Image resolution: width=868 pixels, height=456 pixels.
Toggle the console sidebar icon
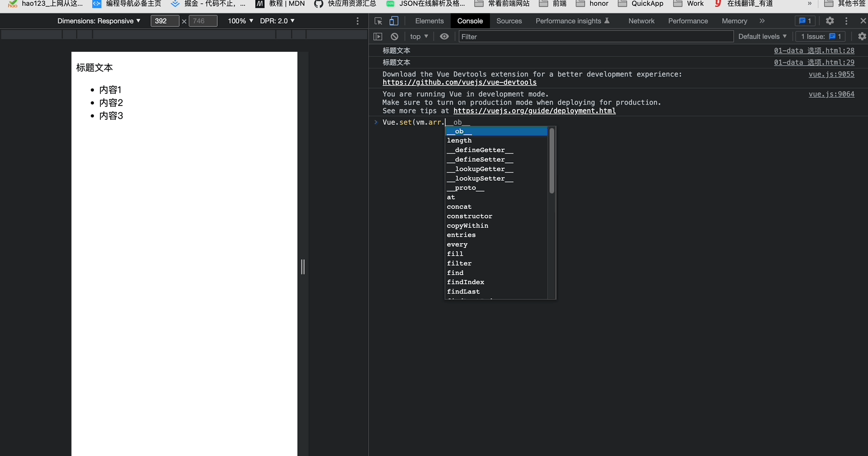click(x=378, y=36)
